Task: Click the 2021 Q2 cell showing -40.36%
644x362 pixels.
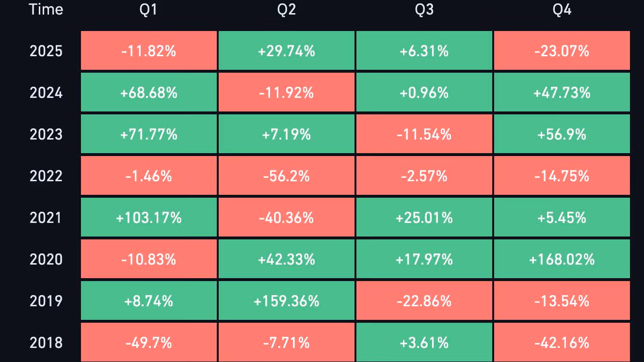Action: point(286,218)
